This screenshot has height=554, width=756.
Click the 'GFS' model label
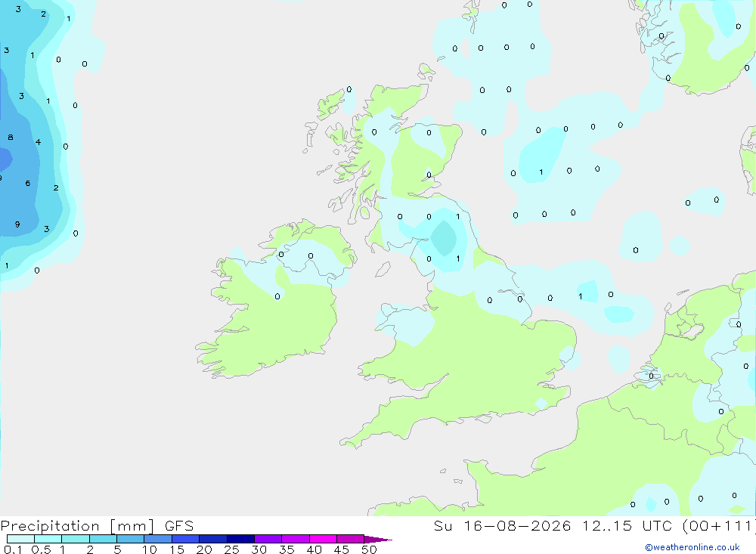tap(179, 526)
